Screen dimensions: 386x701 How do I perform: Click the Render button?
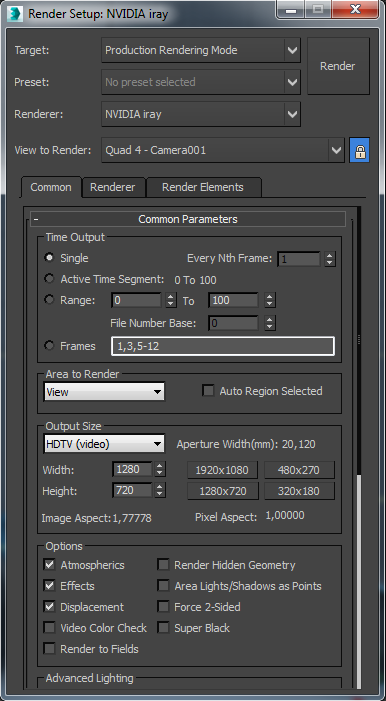point(338,66)
